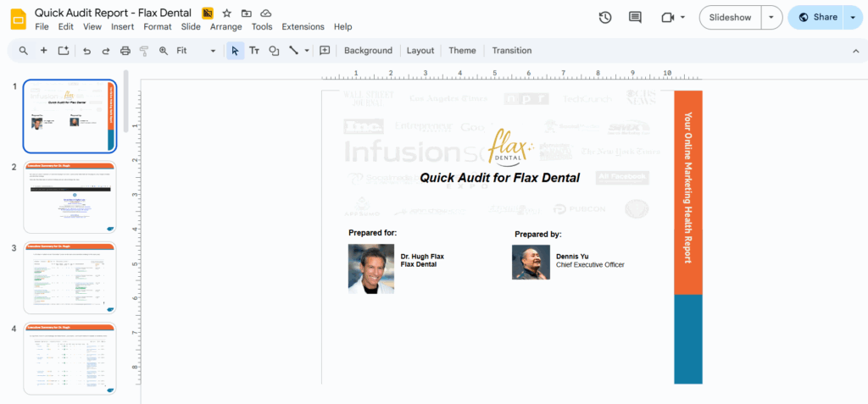Viewport: 868px width, 404px height.
Task: Toggle the Select arrow cursor tool
Action: pyautogui.click(x=235, y=51)
